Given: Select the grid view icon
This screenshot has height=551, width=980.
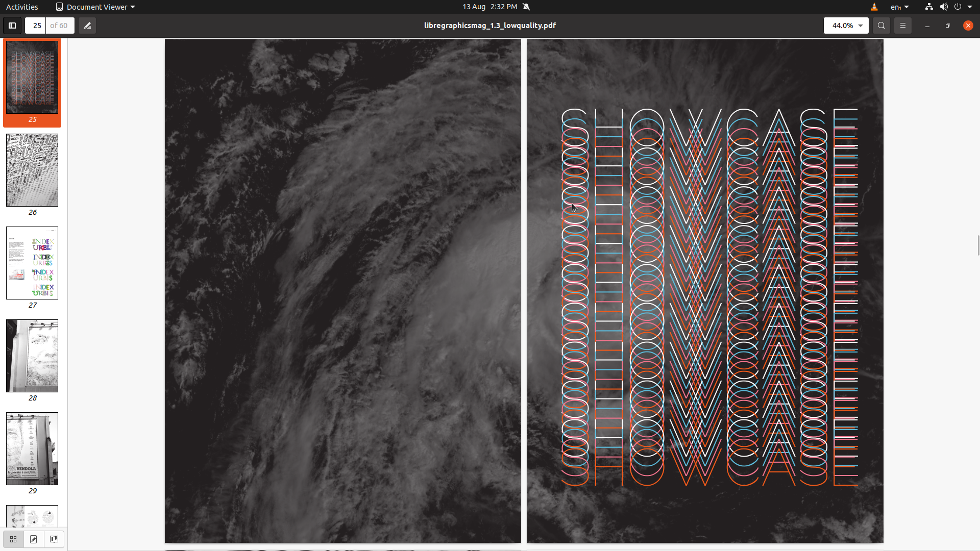Looking at the screenshot, I should (13, 539).
